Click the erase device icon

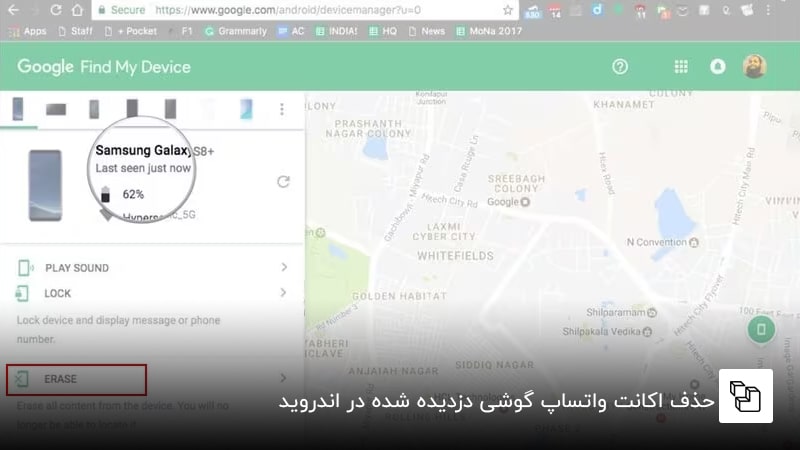point(22,379)
